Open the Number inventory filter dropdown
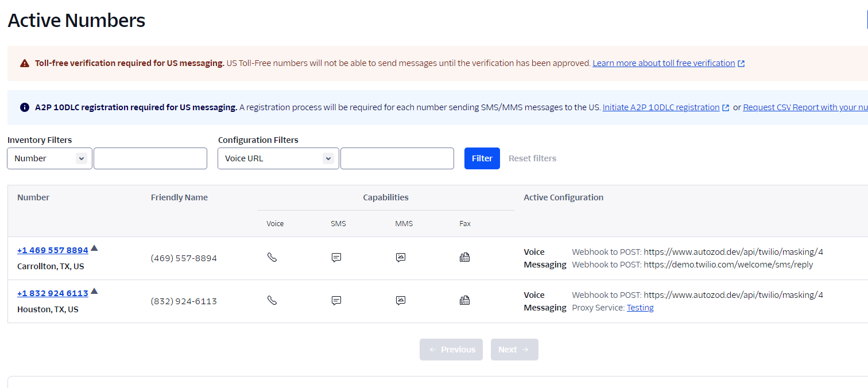The width and height of the screenshot is (868, 388). (x=49, y=158)
